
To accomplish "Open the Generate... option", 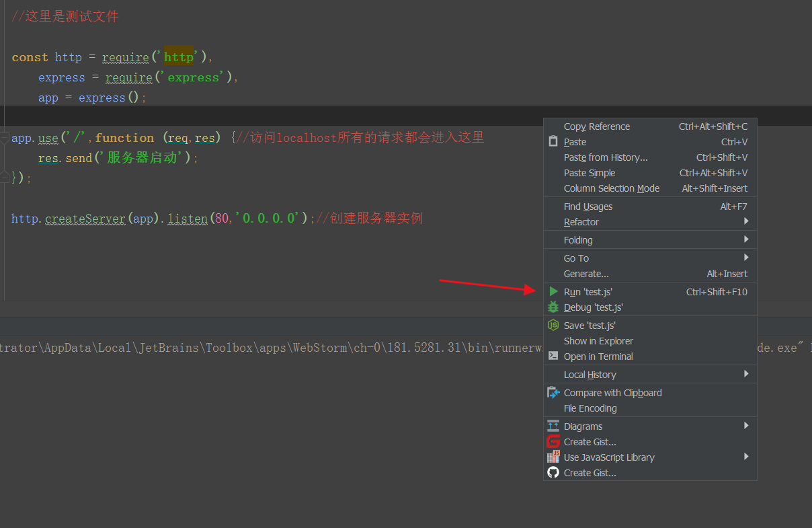I will (x=586, y=274).
